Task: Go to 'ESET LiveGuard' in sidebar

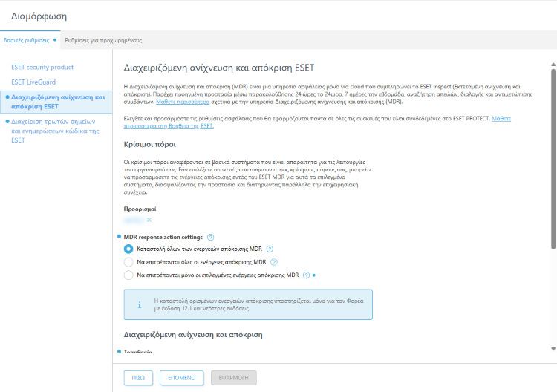Action: coord(33,82)
